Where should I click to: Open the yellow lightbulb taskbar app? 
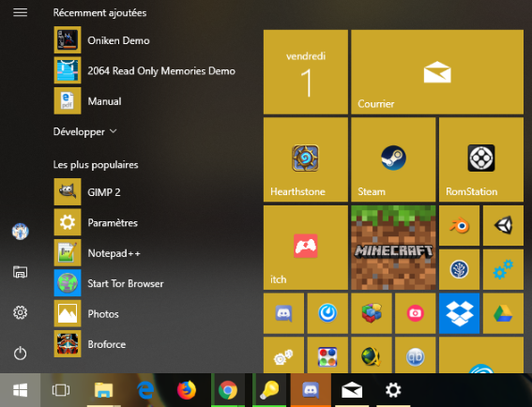tap(269, 390)
